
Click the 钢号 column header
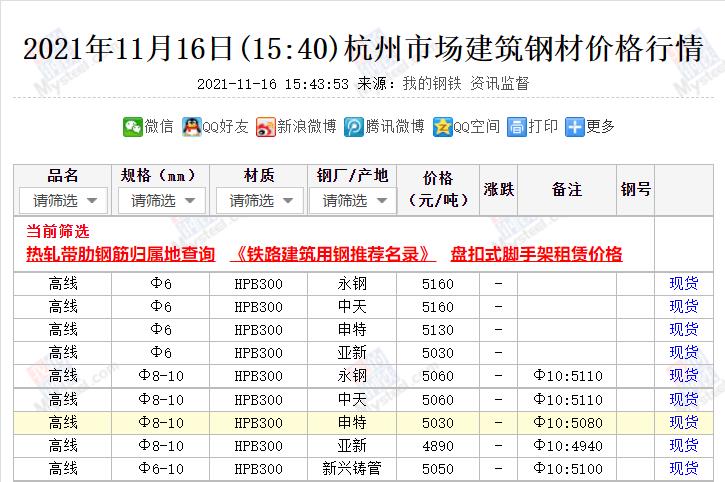tap(636, 189)
